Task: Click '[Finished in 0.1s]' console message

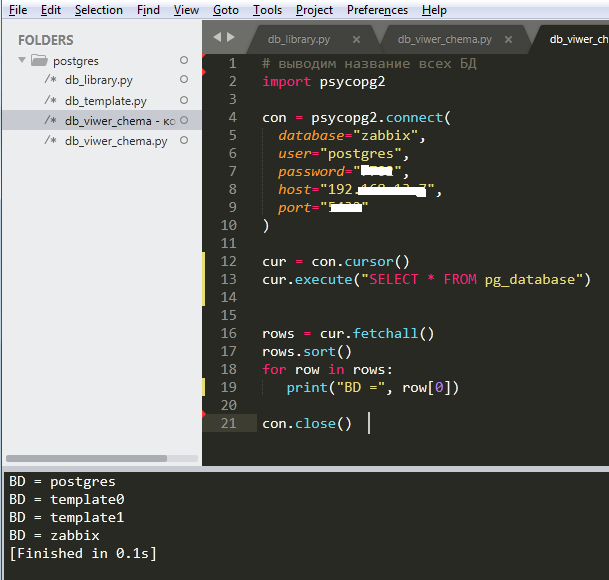Action: click(x=83, y=554)
